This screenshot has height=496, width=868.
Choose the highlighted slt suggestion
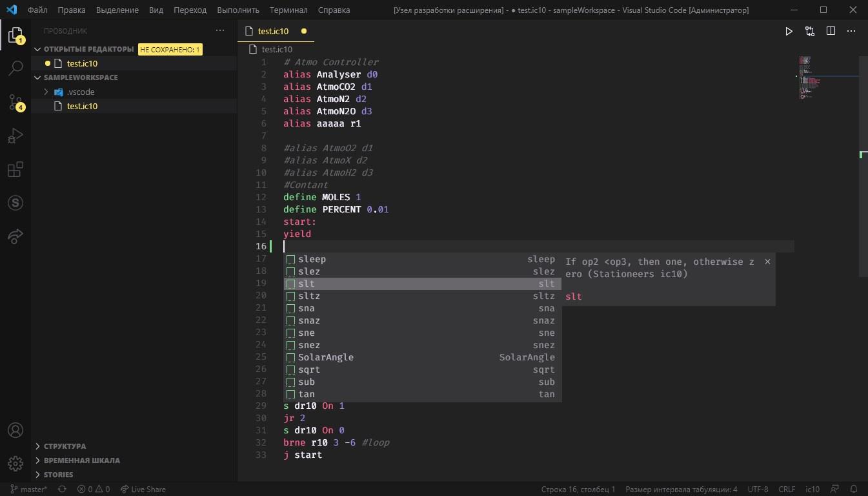423,284
